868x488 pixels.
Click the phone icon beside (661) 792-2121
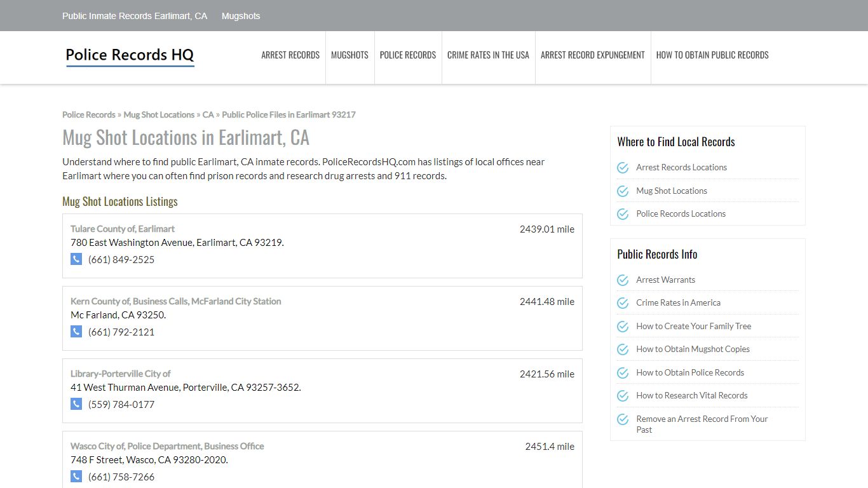(76, 332)
